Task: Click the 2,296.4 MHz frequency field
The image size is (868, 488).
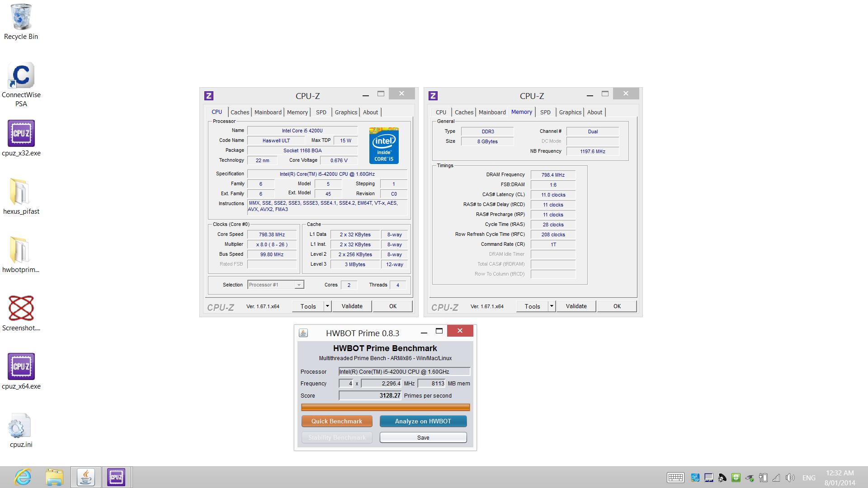Action: point(381,383)
